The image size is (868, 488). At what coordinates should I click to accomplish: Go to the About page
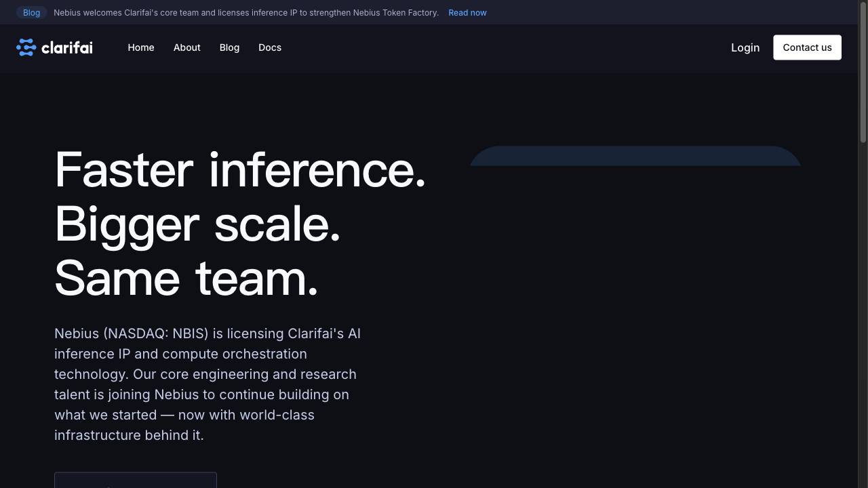[186, 47]
